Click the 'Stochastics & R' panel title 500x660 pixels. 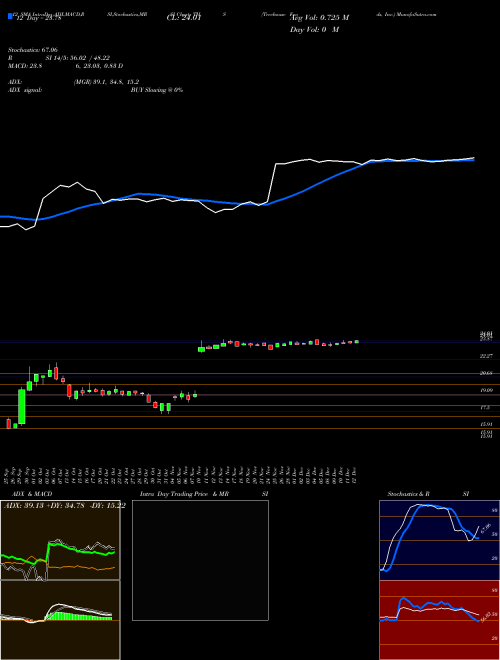pyautogui.click(x=408, y=494)
